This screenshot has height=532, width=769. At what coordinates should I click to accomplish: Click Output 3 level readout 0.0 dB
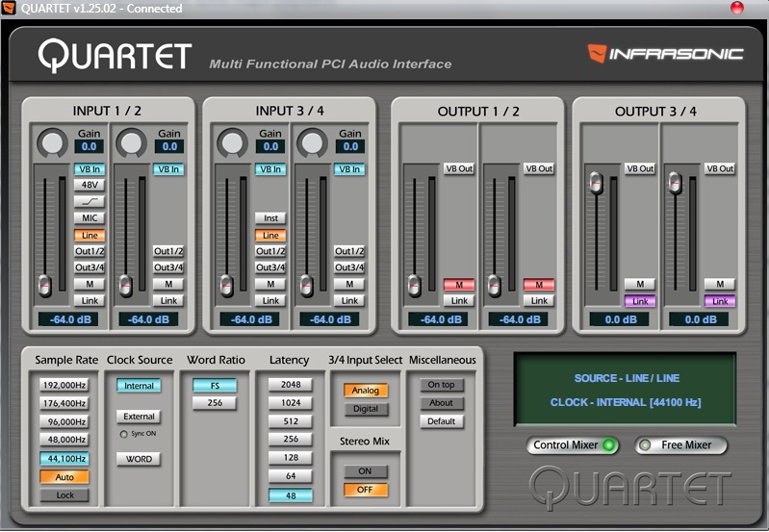point(620,319)
